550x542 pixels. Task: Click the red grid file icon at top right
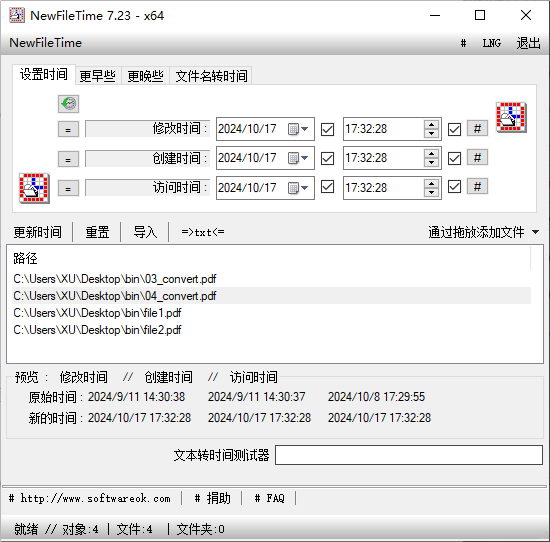point(511,117)
